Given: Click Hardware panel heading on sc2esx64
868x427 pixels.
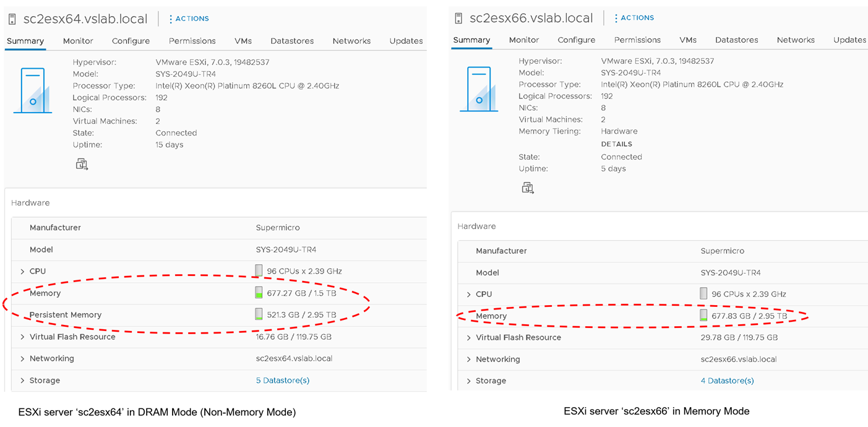Looking at the screenshot, I should [x=30, y=203].
